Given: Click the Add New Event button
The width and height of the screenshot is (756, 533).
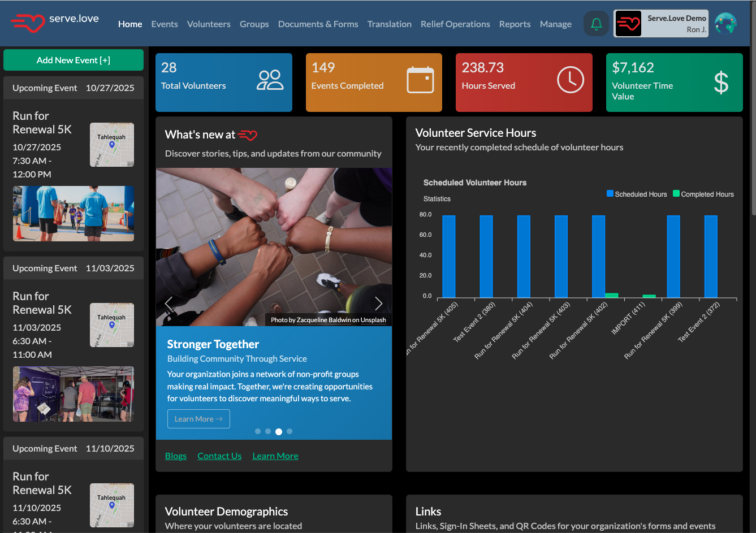Looking at the screenshot, I should pos(73,59).
